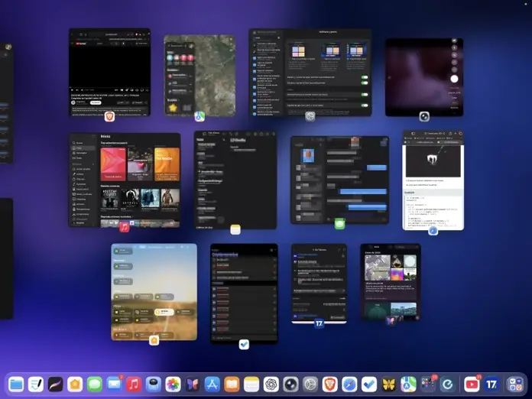Screen dimensions: 532x399
Task: Open Maps from the dock
Action: (x=408, y=384)
